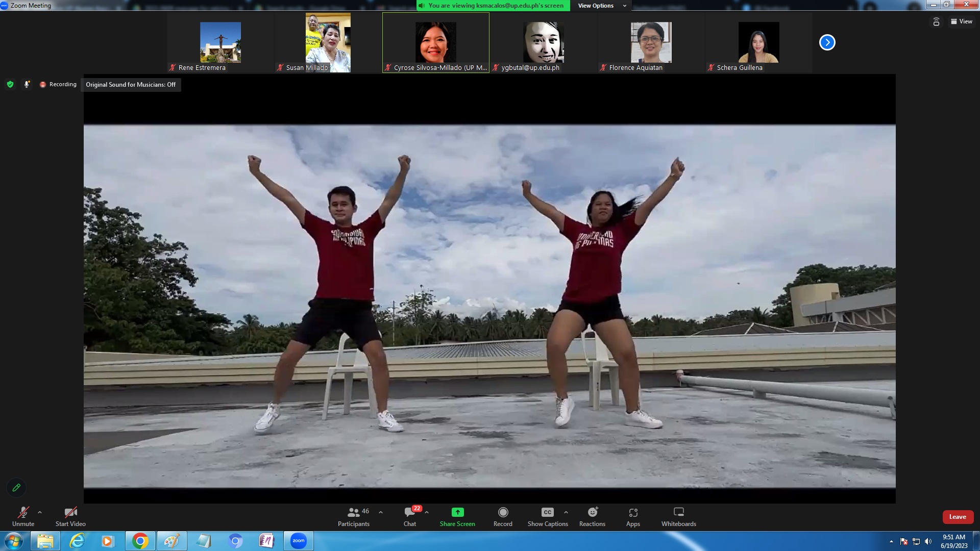The image size is (980, 551).
Task: Select ygbutal@up.edu.ph participant thumbnail
Action: tap(544, 43)
